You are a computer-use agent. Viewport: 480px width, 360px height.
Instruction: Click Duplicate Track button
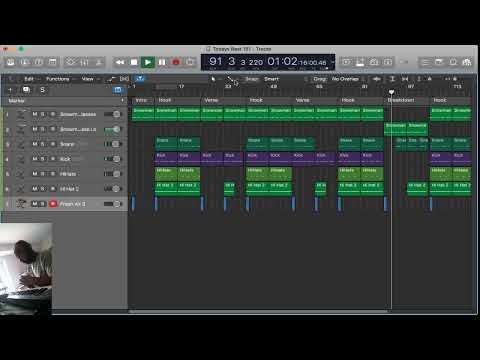(x=26, y=90)
